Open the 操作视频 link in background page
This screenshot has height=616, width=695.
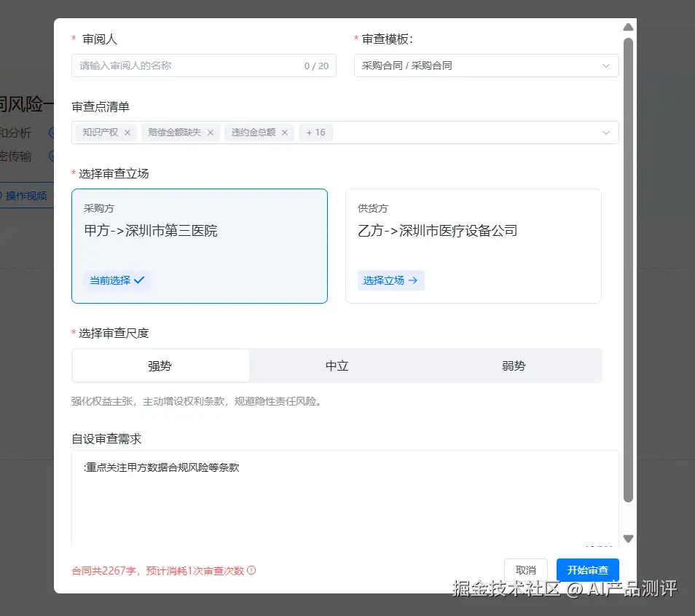pyautogui.click(x=25, y=196)
